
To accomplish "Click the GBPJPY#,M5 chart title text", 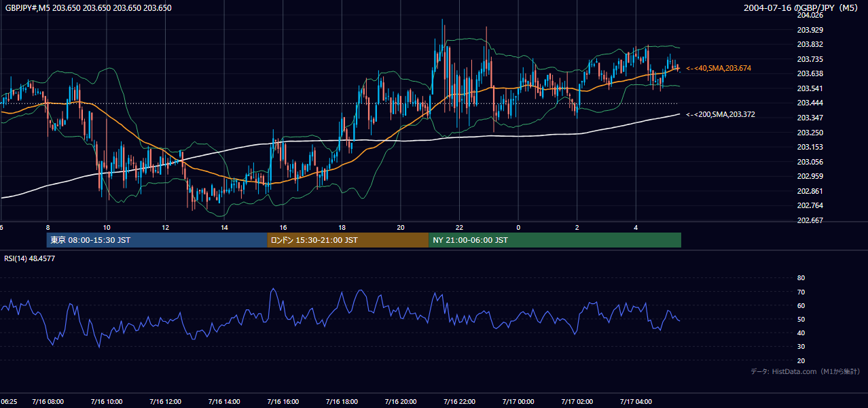I will coord(88,8).
